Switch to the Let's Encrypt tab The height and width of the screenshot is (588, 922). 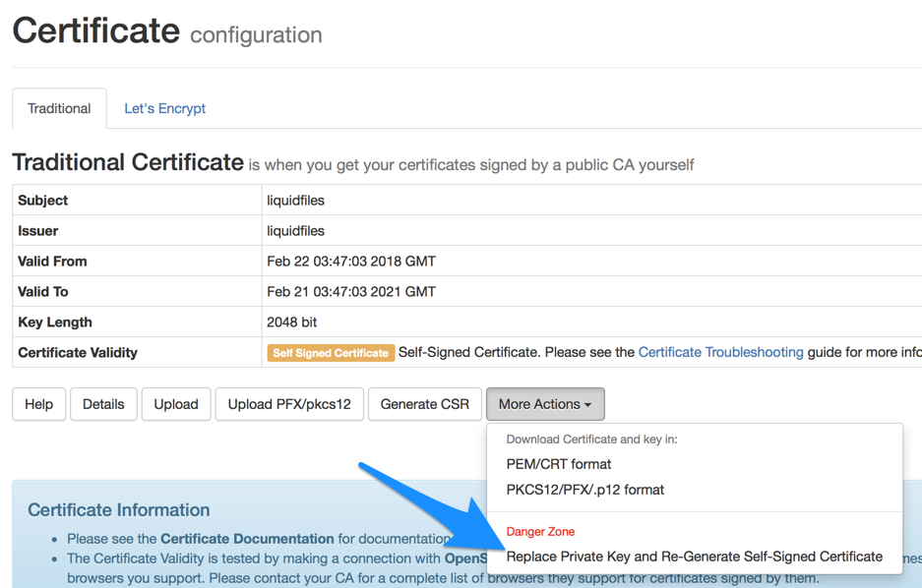coord(164,108)
